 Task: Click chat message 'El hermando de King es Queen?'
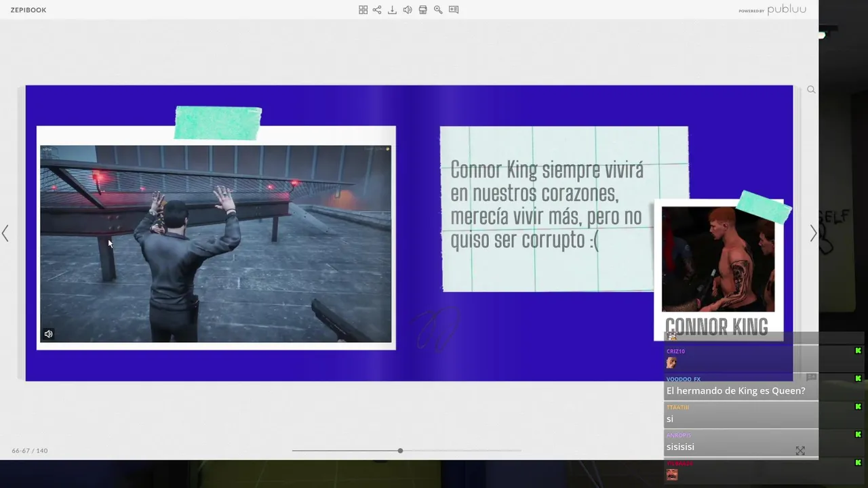click(x=736, y=390)
